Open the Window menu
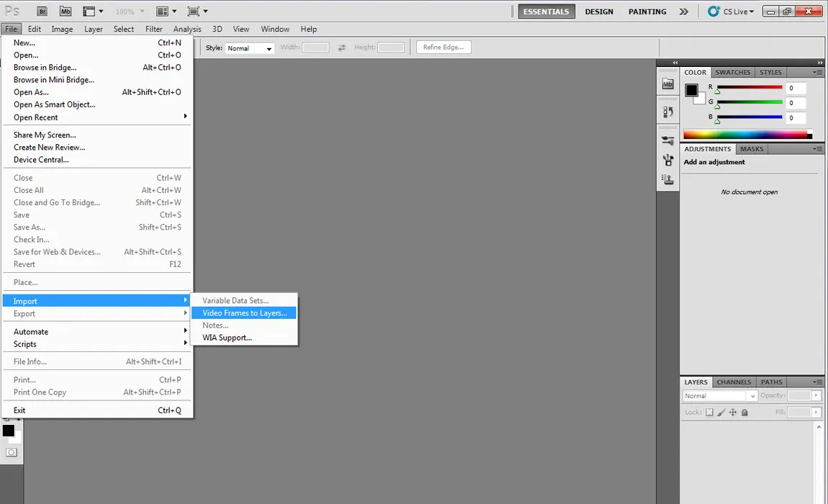The image size is (828, 504). (275, 29)
